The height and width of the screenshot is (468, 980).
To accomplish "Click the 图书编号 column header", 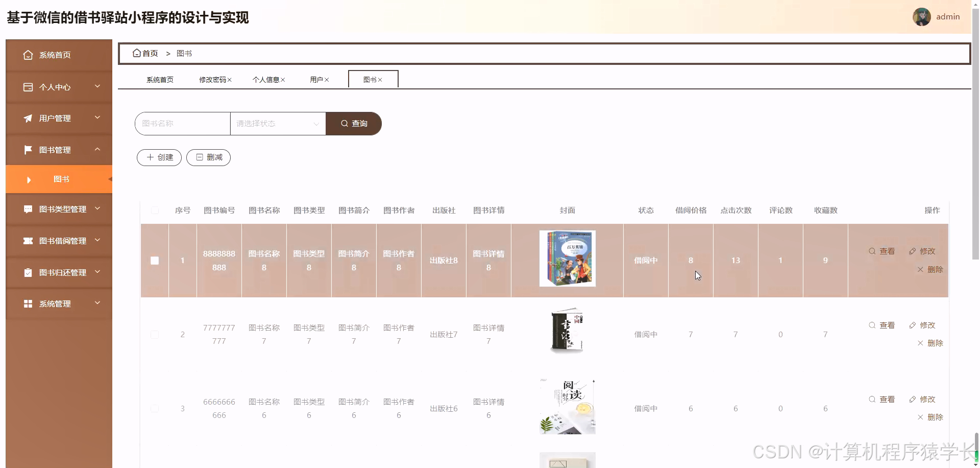I will coord(219,210).
